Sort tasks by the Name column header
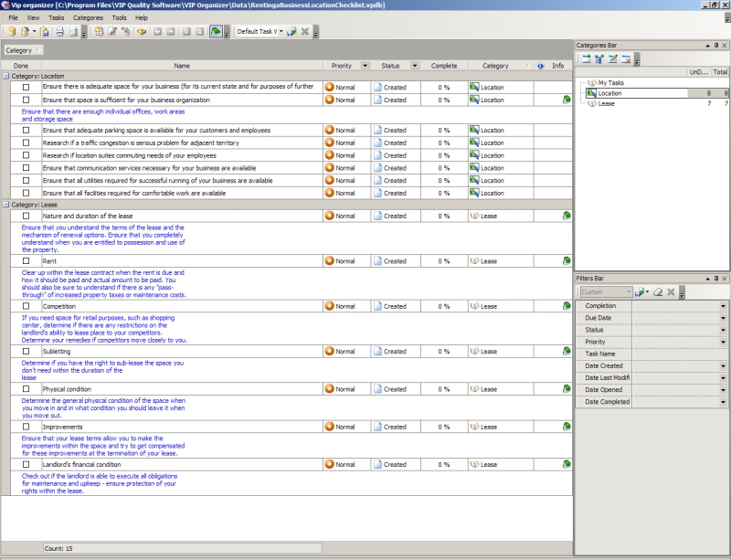Screen dimensions: 731x560 click(181, 66)
